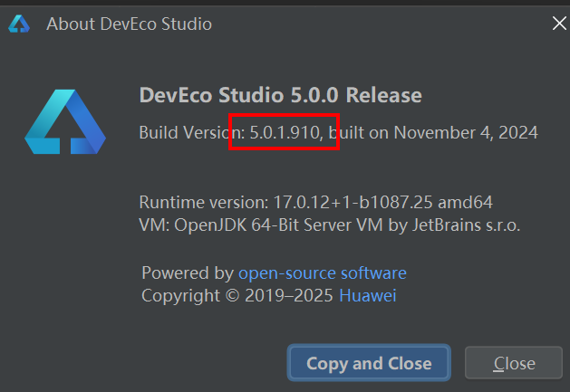570x392 pixels.
Task: Click the Copy and Close button
Action: [x=369, y=363]
